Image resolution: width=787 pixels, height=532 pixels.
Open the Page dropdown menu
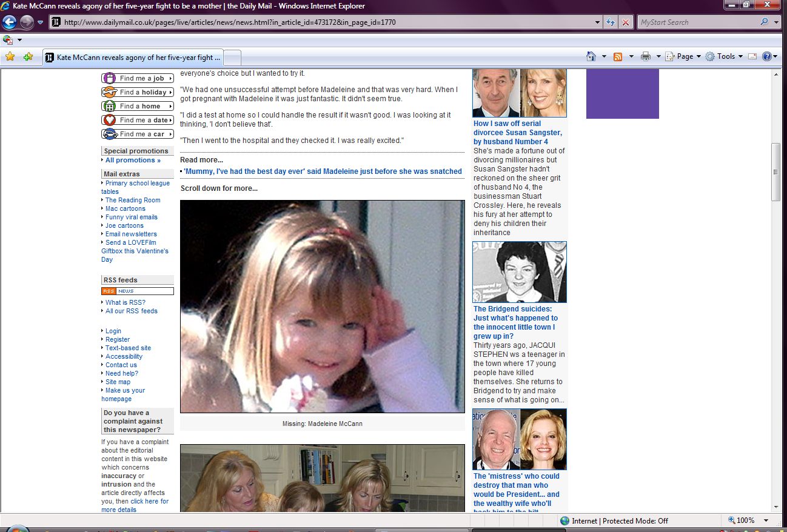click(684, 56)
